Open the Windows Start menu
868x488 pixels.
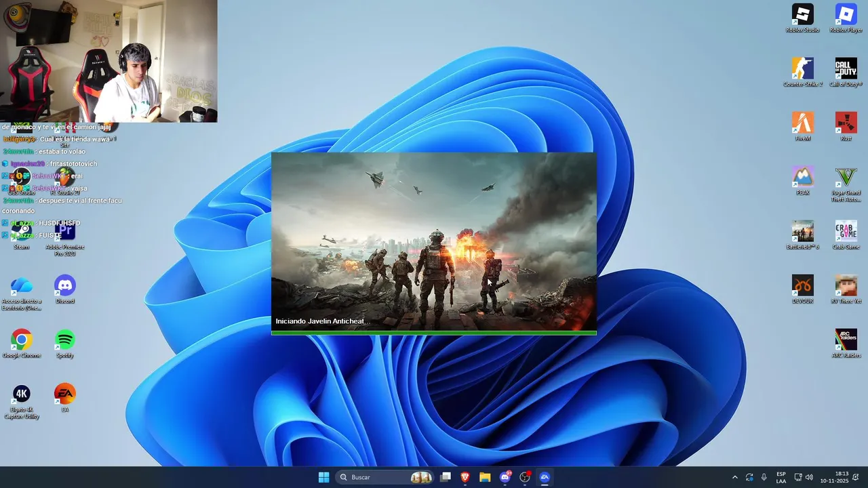(x=323, y=477)
